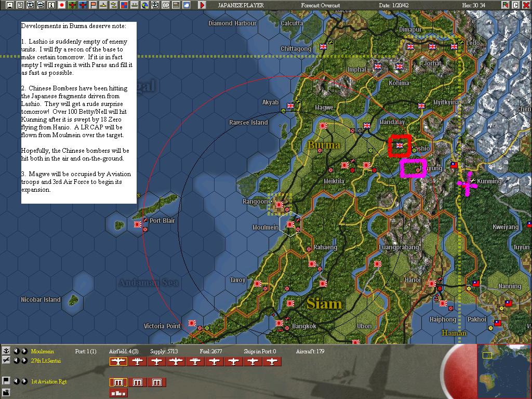The height and width of the screenshot is (399, 532).
Task: Click the info 'i' toolbar icon
Action: click(x=51, y=5)
